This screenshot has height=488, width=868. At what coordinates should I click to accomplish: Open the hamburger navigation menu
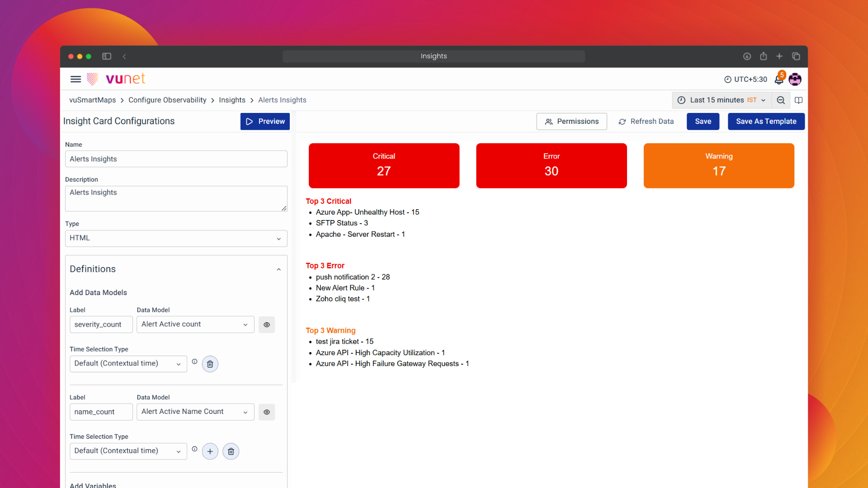(x=75, y=79)
